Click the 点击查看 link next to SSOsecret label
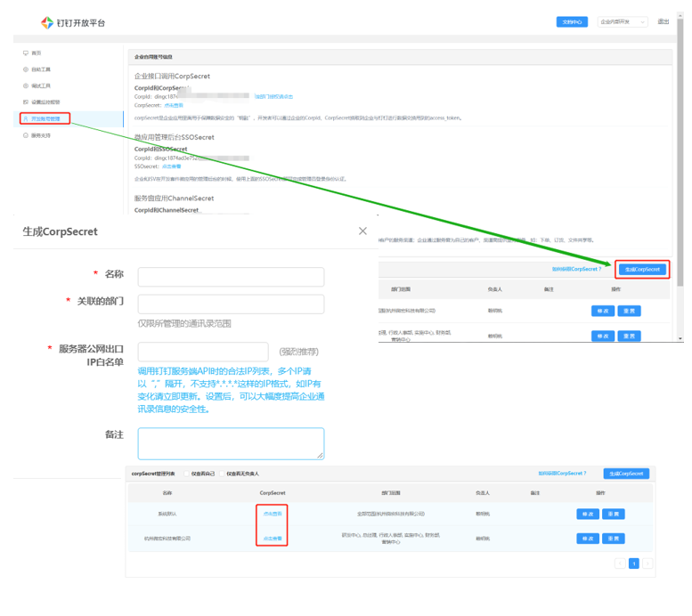 click(x=171, y=166)
